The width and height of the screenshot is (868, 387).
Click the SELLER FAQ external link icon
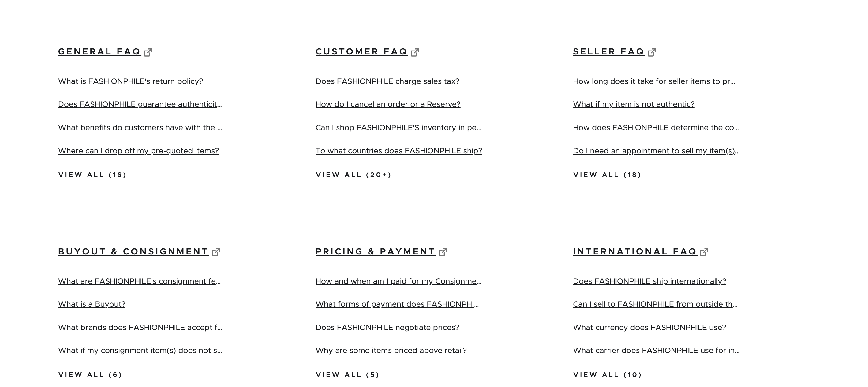(652, 51)
